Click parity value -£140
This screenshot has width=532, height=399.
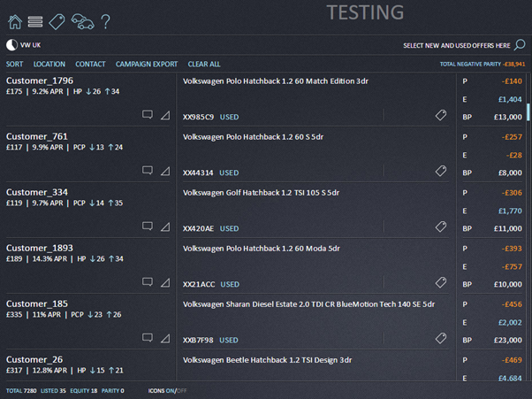[512, 81]
